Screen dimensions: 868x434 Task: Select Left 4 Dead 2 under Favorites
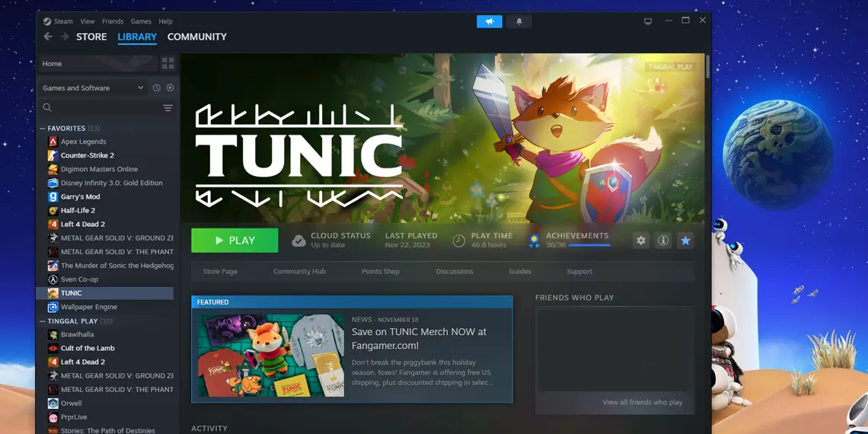tap(104, 224)
